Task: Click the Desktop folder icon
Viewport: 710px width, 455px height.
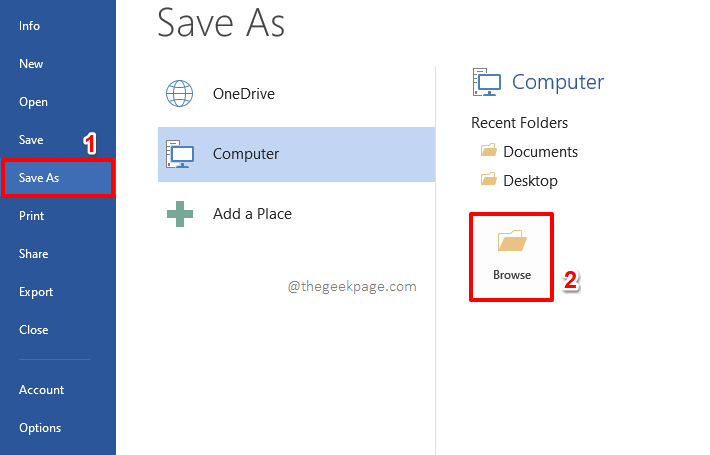Action: (x=488, y=179)
